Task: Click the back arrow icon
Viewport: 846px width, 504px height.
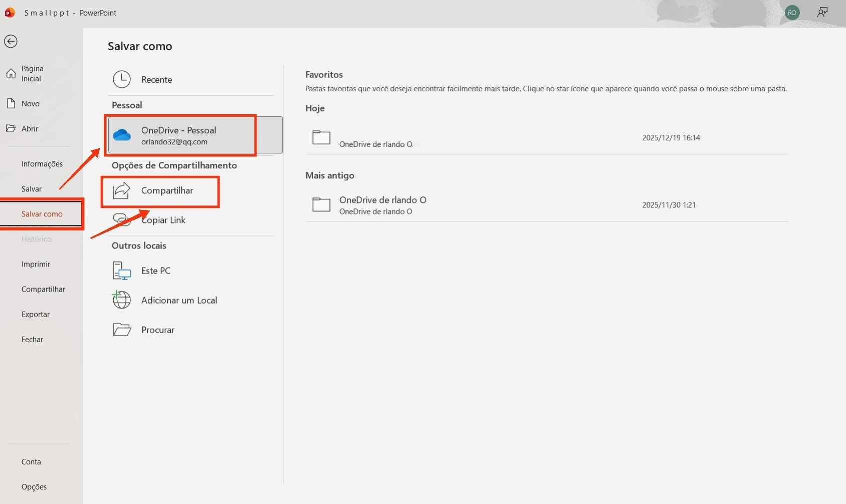Action: click(x=11, y=41)
